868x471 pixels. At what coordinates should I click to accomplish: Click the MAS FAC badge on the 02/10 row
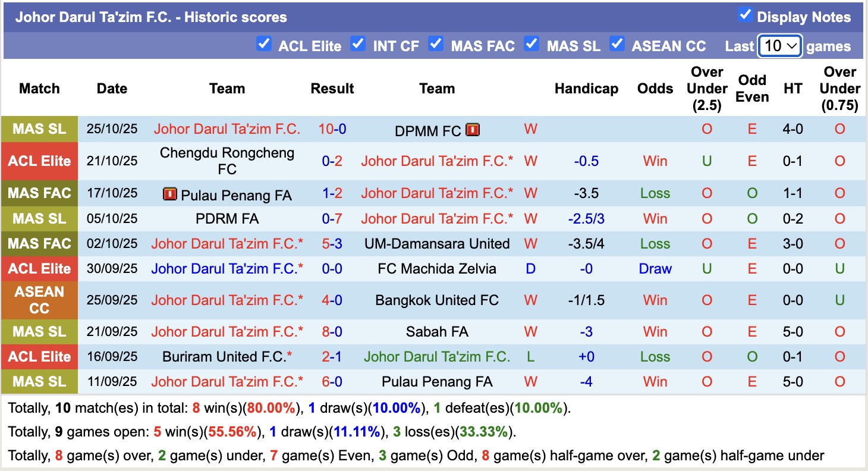(x=39, y=243)
